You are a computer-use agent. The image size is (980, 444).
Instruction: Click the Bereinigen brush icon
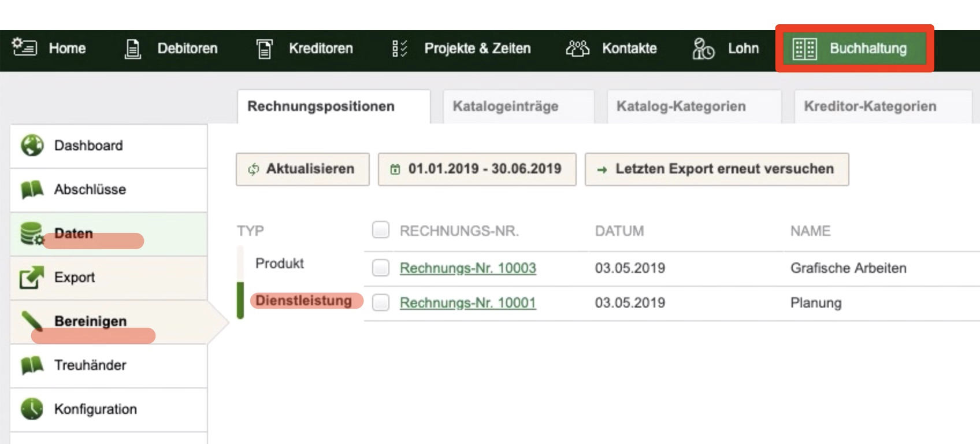pyautogui.click(x=32, y=321)
